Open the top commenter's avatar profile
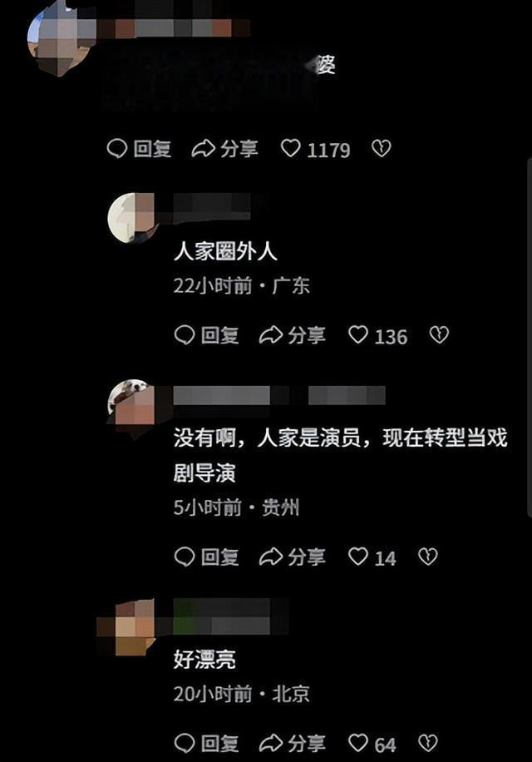This screenshot has width=532, height=762. tap(61, 41)
